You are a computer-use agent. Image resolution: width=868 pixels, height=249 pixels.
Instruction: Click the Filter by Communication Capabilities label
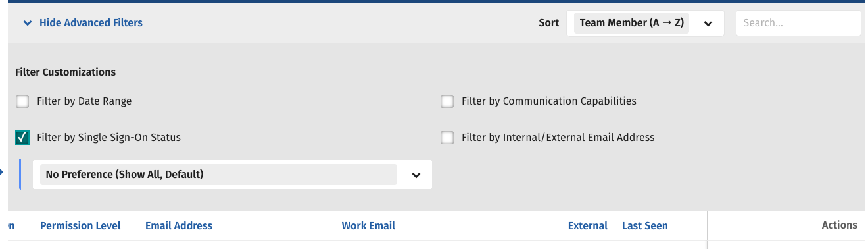tap(549, 101)
